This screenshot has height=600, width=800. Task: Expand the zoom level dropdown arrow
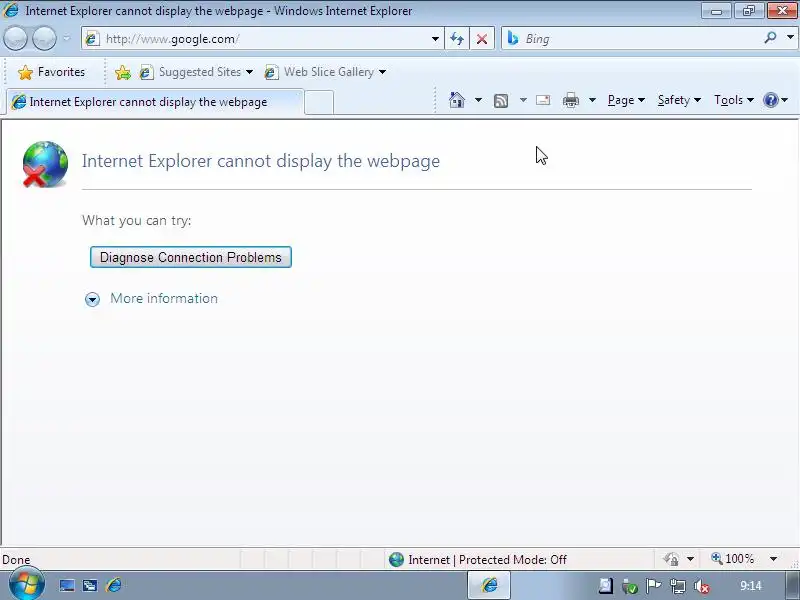coord(773,559)
